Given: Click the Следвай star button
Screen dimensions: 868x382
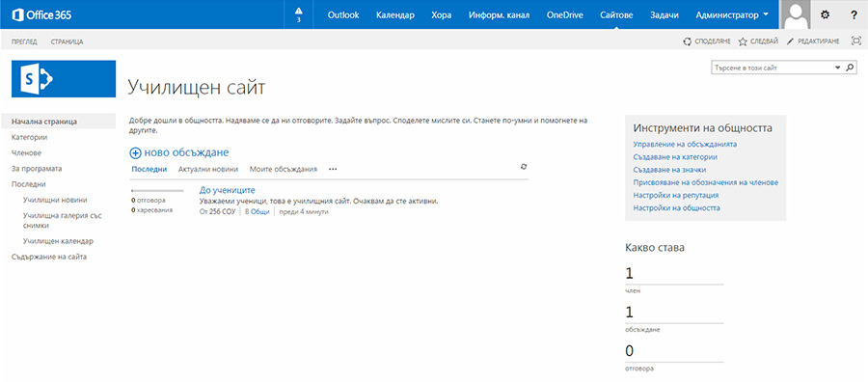Looking at the screenshot, I should (758, 41).
